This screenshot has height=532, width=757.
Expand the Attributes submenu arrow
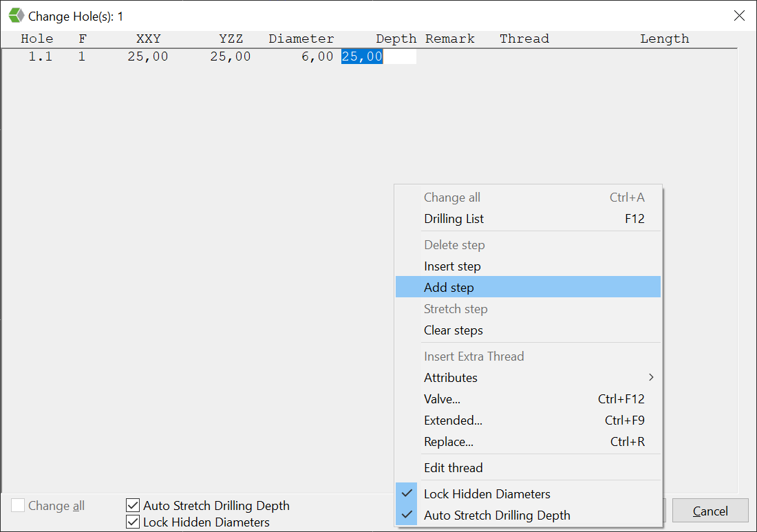point(651,377)
